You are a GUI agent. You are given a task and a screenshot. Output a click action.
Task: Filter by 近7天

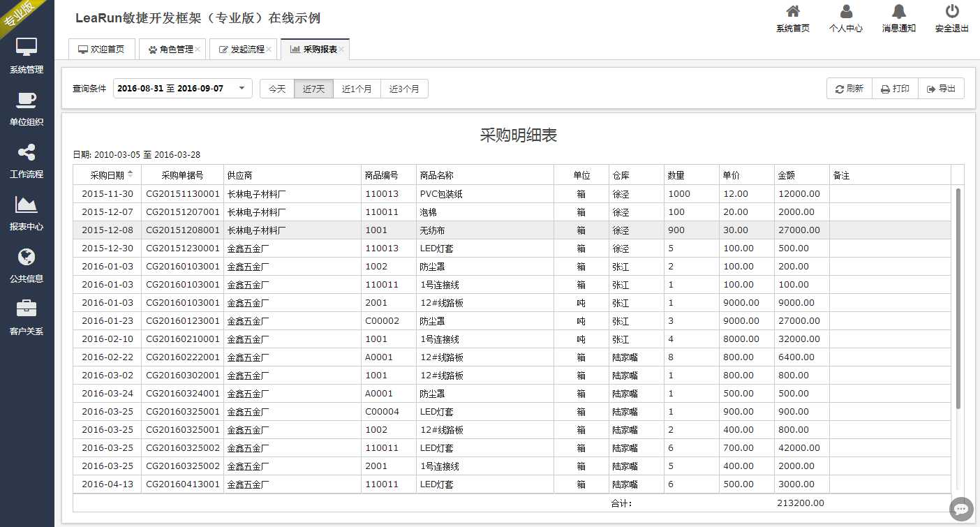pos(313,89)
